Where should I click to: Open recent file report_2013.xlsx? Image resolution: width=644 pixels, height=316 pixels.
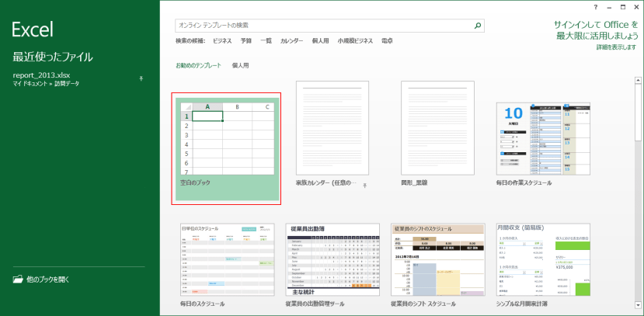point(42,75)
